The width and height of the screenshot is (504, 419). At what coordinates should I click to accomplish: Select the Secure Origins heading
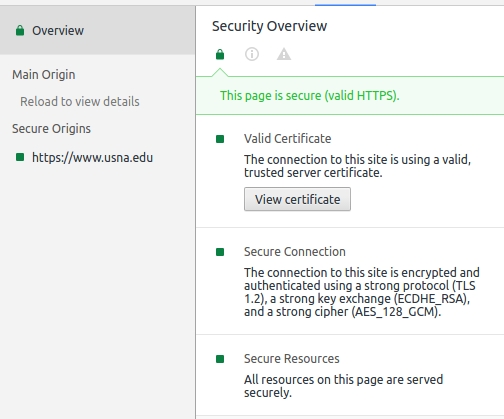51,128
